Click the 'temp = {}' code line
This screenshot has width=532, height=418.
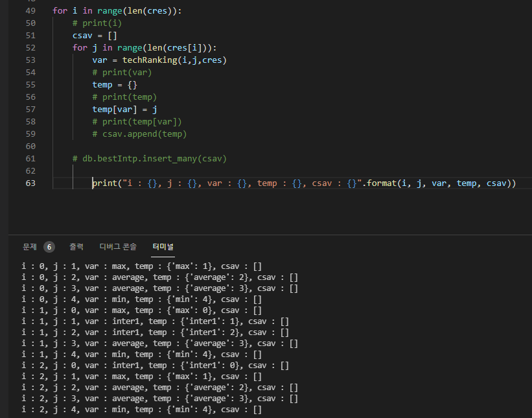(115, 85)
